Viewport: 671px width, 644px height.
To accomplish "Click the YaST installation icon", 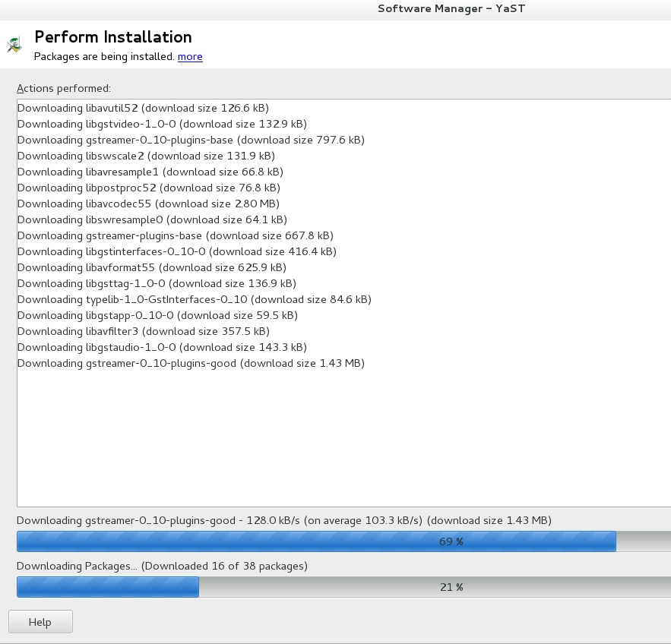I will (14, 45).
